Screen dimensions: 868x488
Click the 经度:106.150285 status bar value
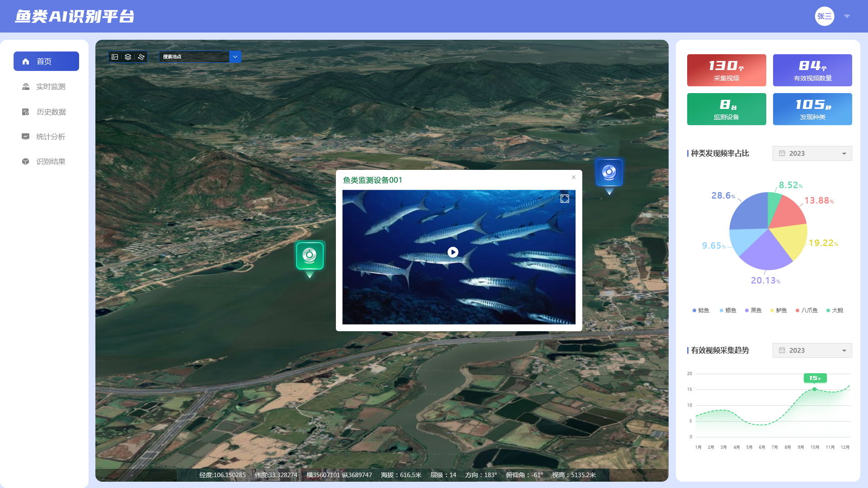point(222,475)
